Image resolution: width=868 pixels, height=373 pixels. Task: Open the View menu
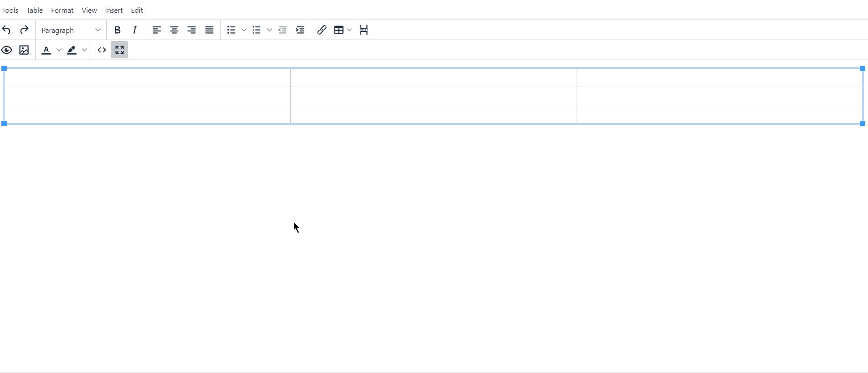click(89, 10)
